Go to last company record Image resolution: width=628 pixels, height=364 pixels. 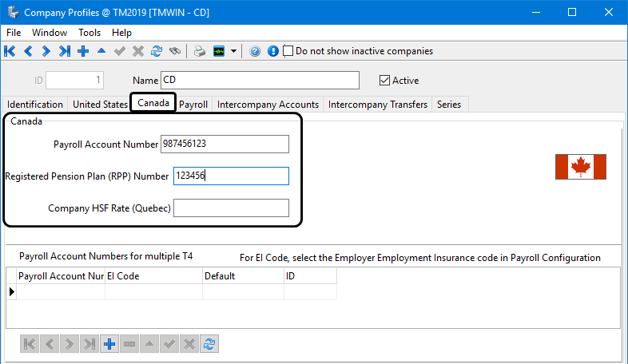click(65, 51)
